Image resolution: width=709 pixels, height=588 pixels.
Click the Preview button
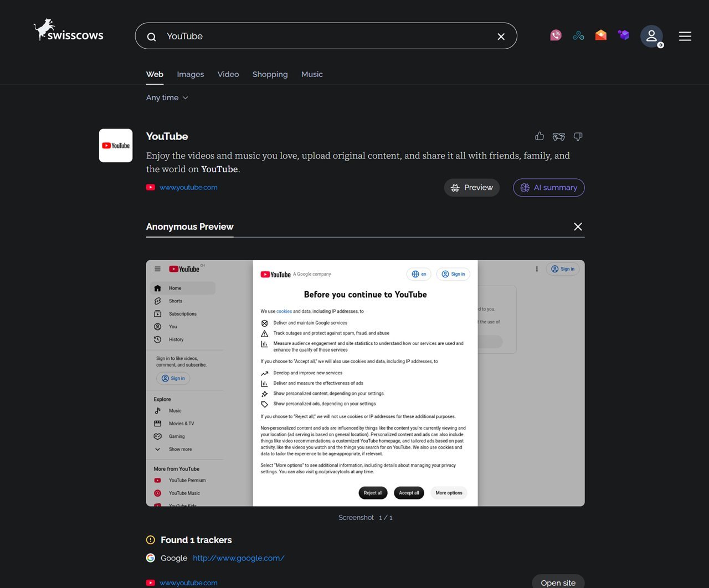(x=472, y=188)
